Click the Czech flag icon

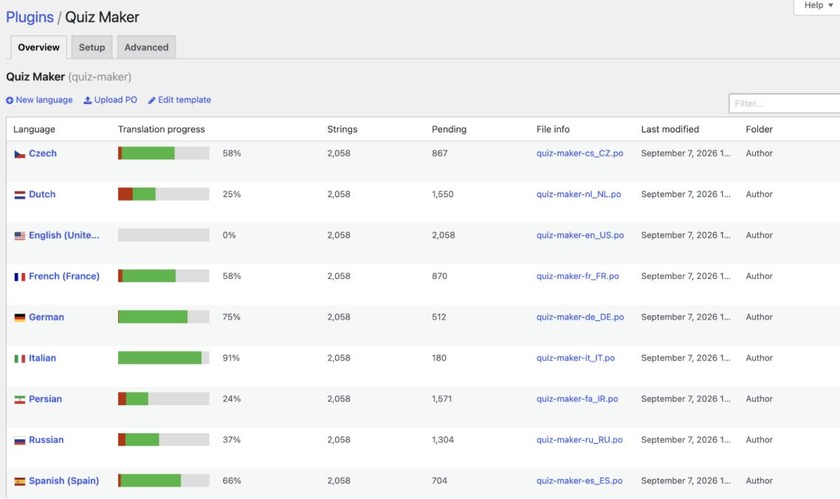(20, 154)
